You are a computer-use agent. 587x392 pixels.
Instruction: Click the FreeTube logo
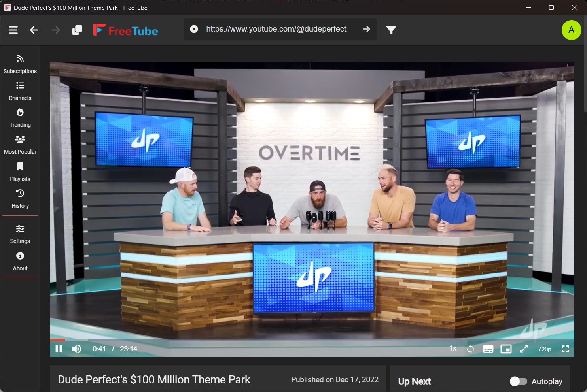tap(125, 30)
